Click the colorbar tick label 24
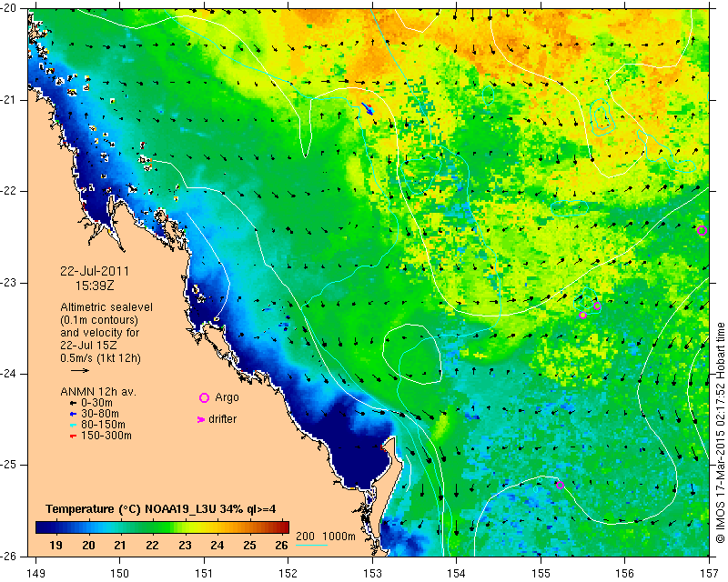The image size is (728, 582). (217, 546)
